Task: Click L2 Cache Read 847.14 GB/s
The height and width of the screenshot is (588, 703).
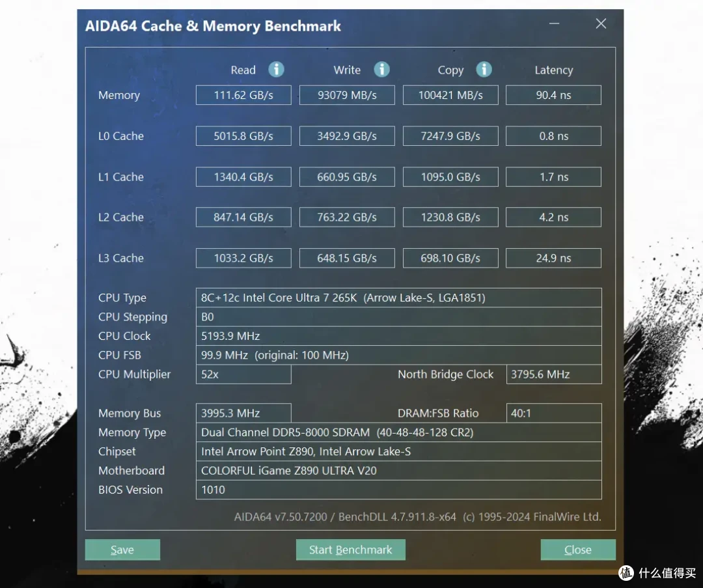Action: coord(243,217)
